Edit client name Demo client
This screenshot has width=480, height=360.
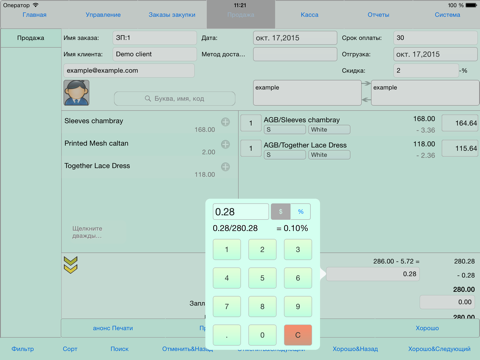(154, 54)
